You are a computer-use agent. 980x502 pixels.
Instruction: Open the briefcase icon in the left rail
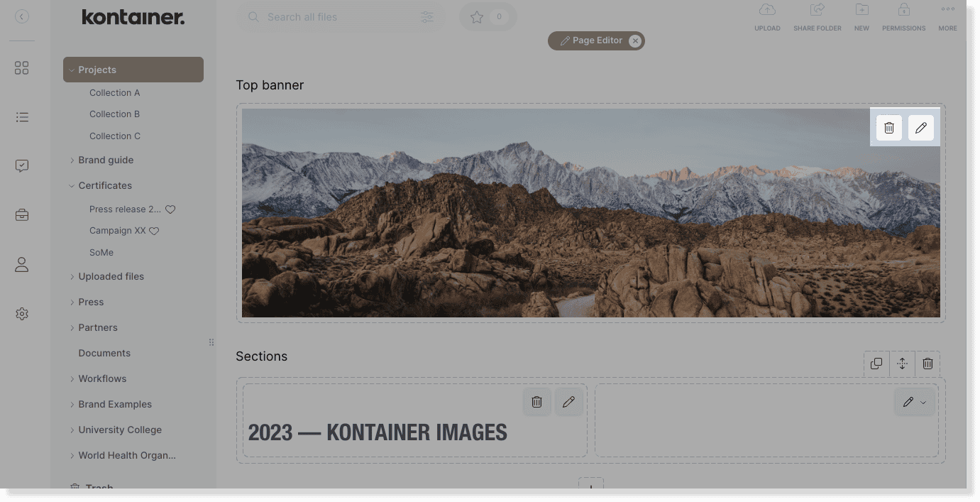22,214
